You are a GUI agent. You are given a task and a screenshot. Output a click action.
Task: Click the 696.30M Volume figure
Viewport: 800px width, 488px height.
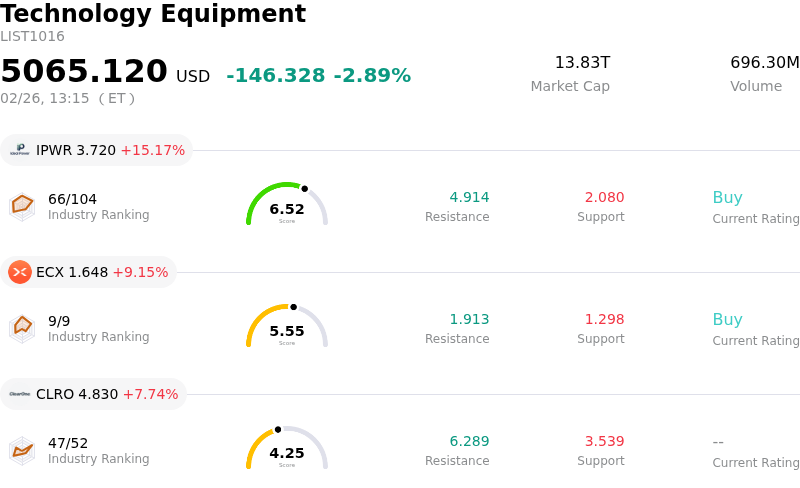(x=764, y=63)
